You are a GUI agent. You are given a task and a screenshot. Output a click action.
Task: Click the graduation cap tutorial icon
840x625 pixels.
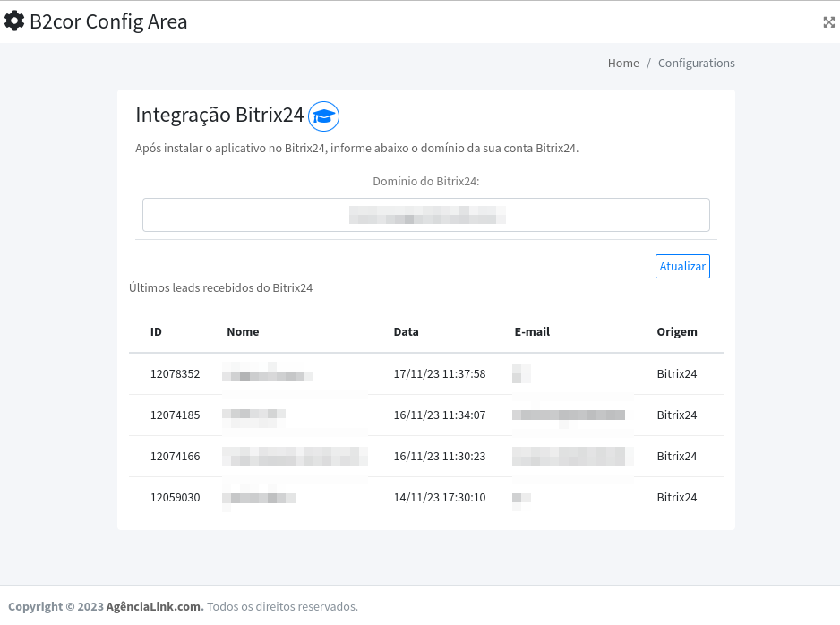(323, 116)
